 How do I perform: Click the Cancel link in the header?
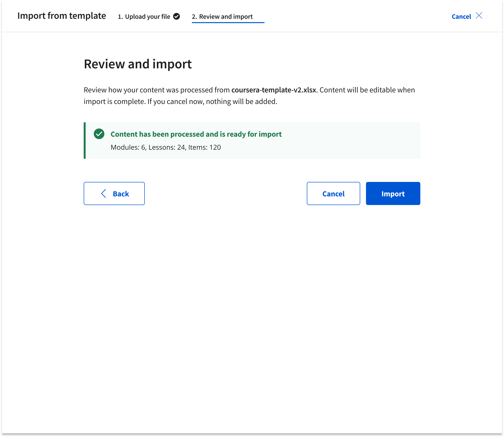tap(461, 17)
